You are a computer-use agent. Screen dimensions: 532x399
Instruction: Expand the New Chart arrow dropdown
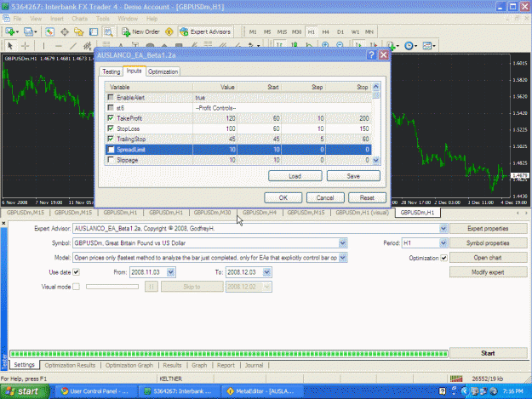[x=17, y=32]
